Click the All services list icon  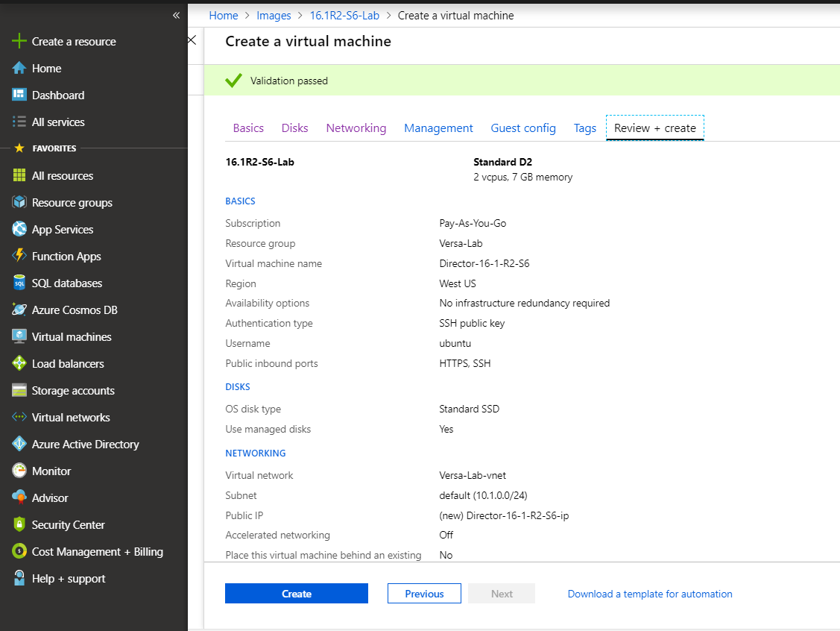coord(19,122)
